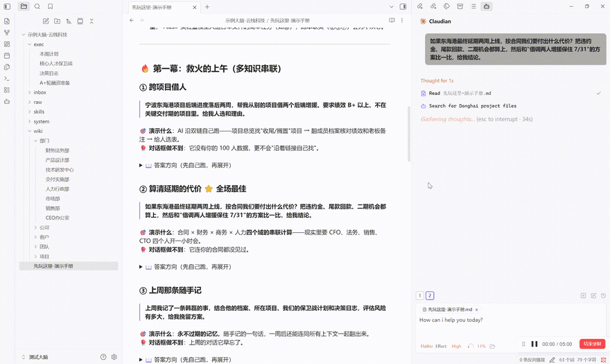Image resolution: width=610 pixels, height=364 pixels.
Task: Create a new folder
Action: [x=57, y=21]
